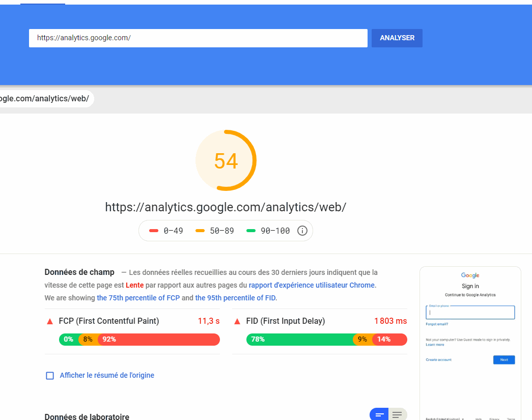Select the blue condensed metrics view icon
Image resolution: width=532 pixels, height=420 pixels.
click(x=379, y=414)
